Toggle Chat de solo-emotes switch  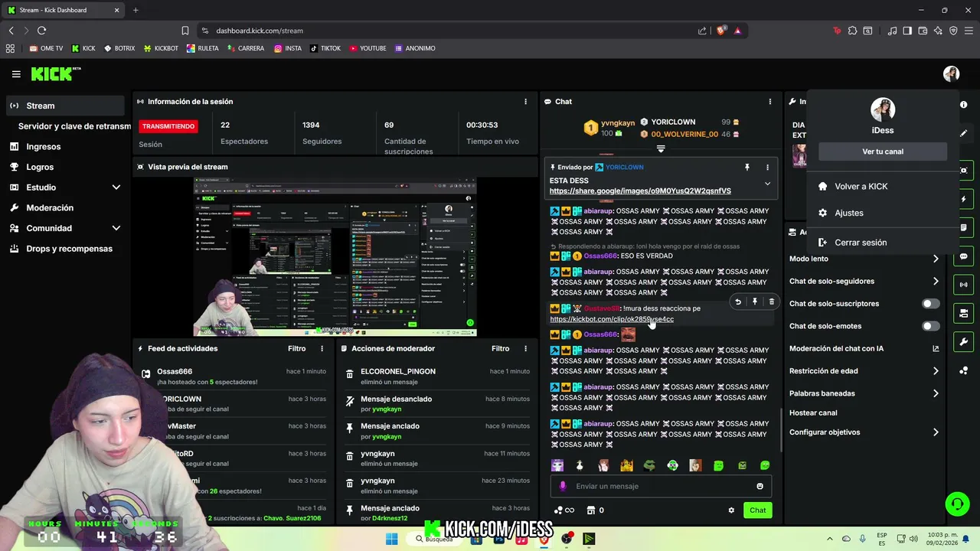[930, 326]
